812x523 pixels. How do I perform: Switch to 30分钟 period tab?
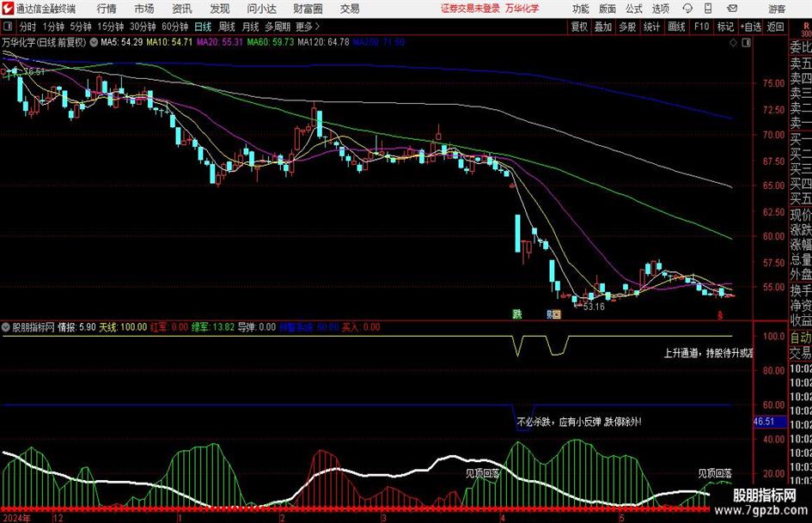143,27
